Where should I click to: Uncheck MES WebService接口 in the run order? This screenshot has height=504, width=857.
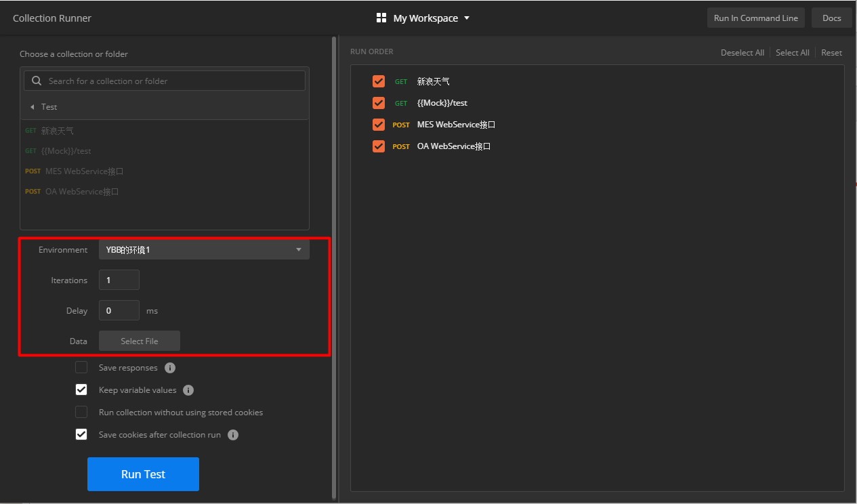click(379, 125)
